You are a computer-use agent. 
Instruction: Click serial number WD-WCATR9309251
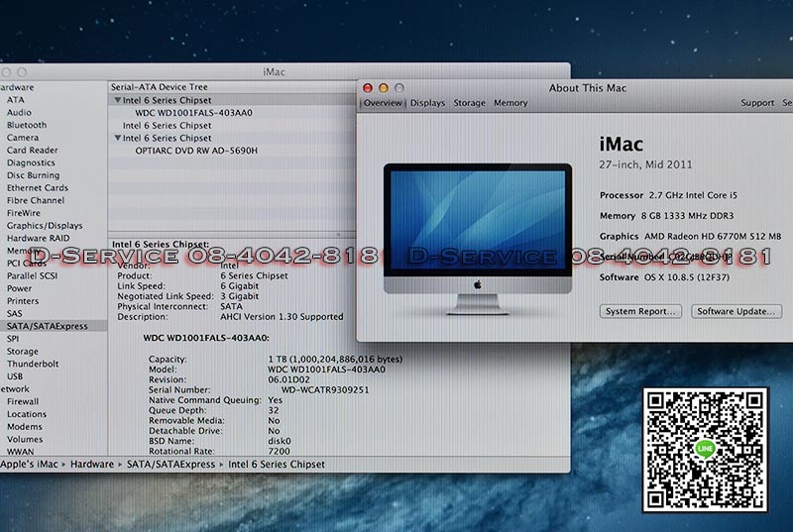click(x=325, y=390)
